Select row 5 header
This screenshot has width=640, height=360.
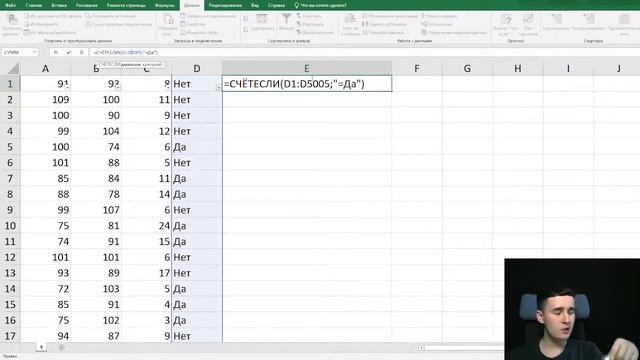[10, 147]
